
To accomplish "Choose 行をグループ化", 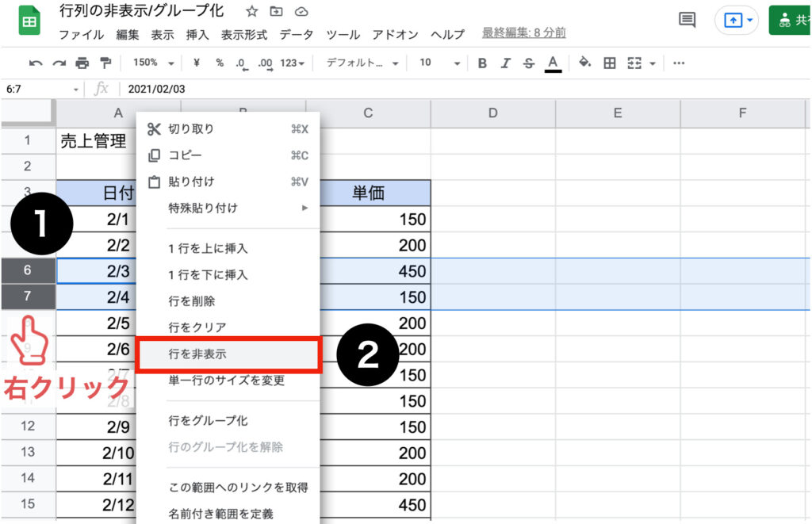I will [228, 421].
